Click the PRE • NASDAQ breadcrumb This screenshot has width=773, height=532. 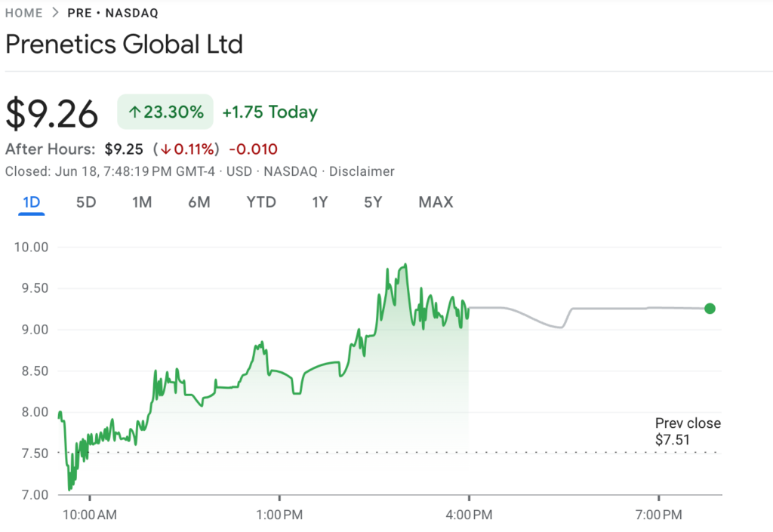(112, 13)
